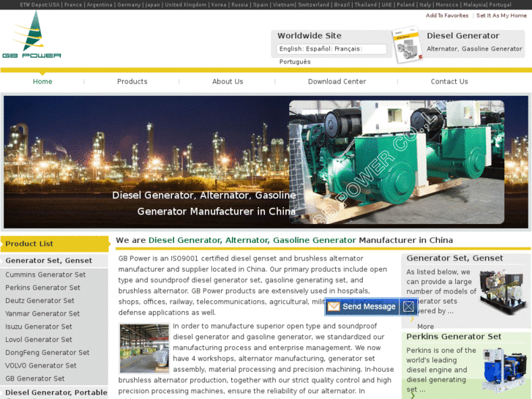Viewport: 532px width, 399px height.
Task: Open the diesel generator catalog brochure image
Action: pyautogui.click(x=407, y=45)
